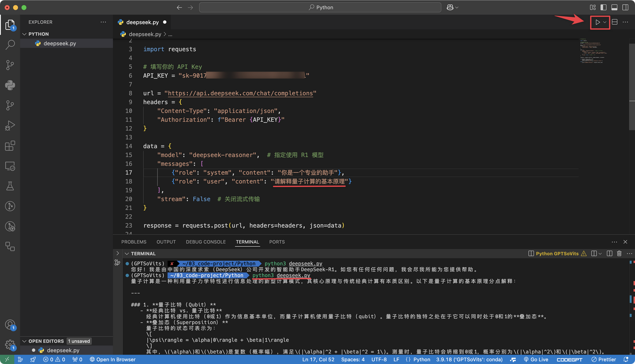635x364 pixels.
Task: Toggle the Prettier formatter in status bar
Action: click(604, 359)
